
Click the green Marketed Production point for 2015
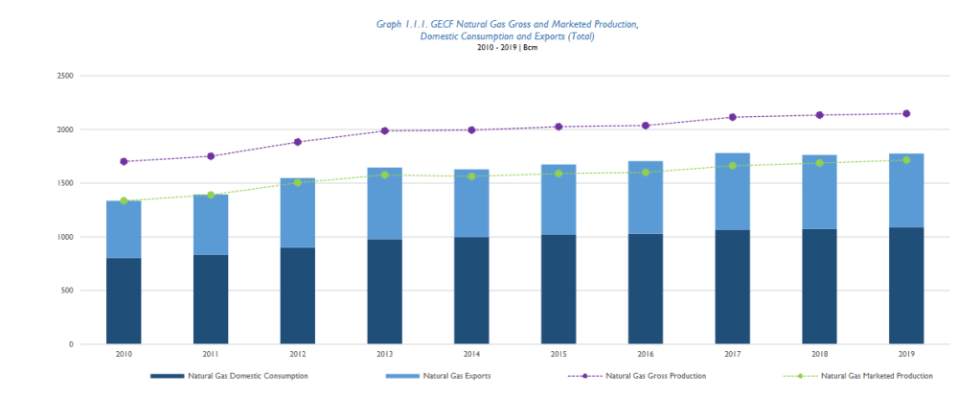click(x=558, y=174)
